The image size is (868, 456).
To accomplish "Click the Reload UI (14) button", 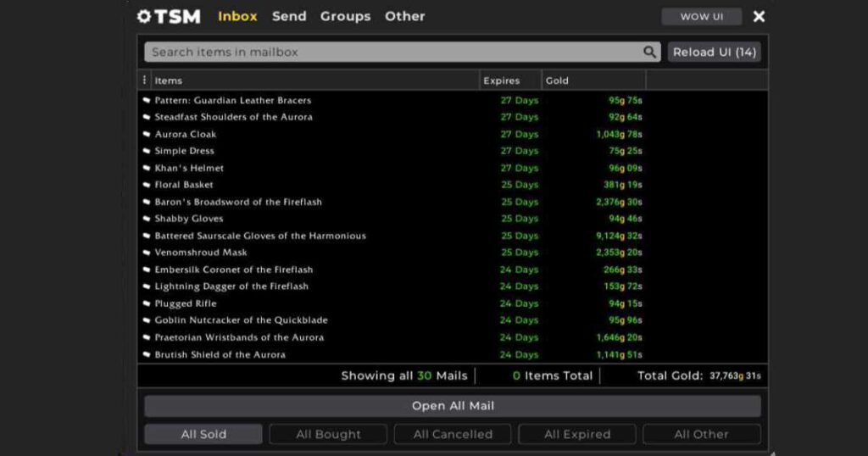I will (714, 52).
